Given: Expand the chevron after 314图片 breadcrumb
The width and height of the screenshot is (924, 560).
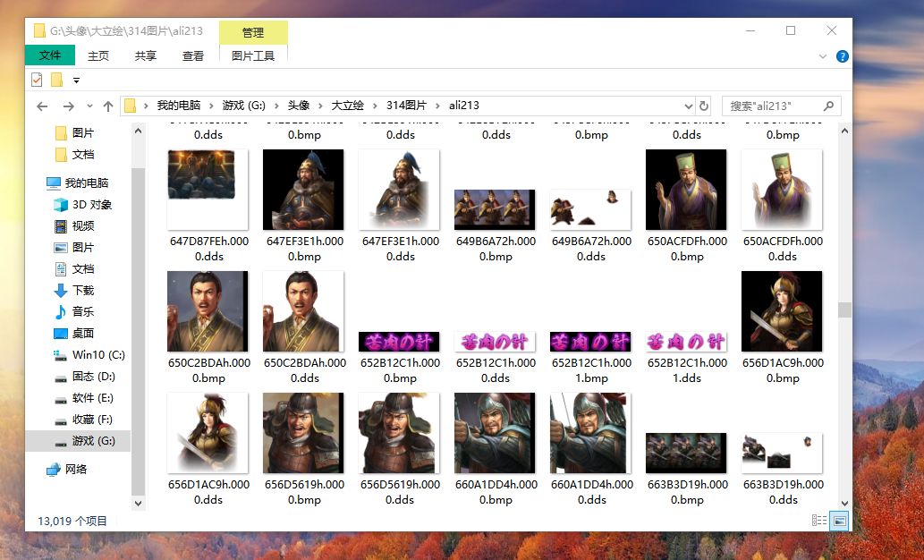Looking at the screenshot, I should coord(437,106).
